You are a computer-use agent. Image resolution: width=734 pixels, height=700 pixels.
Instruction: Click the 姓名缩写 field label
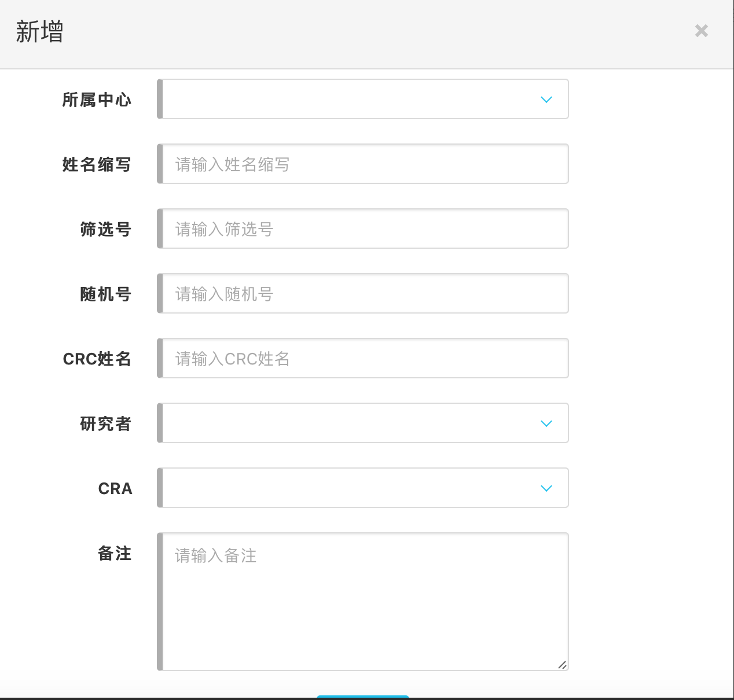click(x=97, y=164)
